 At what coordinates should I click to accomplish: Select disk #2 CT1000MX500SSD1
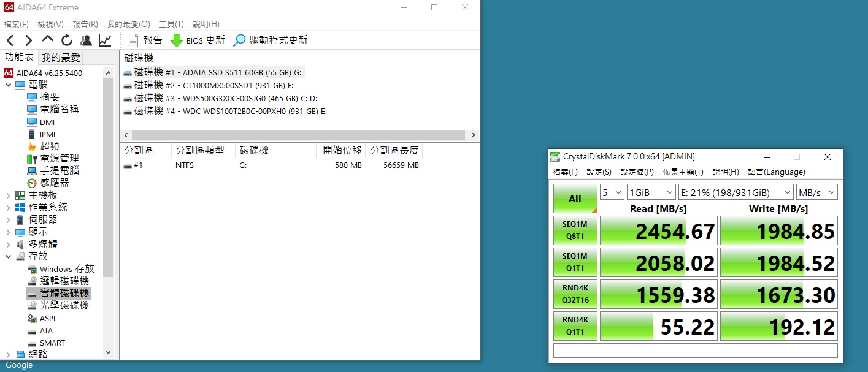point(208,85)
